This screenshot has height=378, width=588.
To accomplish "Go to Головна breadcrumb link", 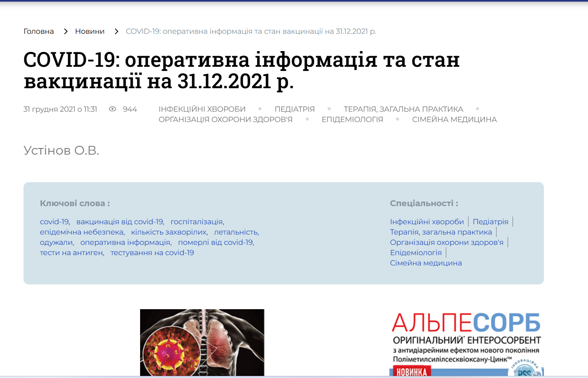I will [39, 31].
